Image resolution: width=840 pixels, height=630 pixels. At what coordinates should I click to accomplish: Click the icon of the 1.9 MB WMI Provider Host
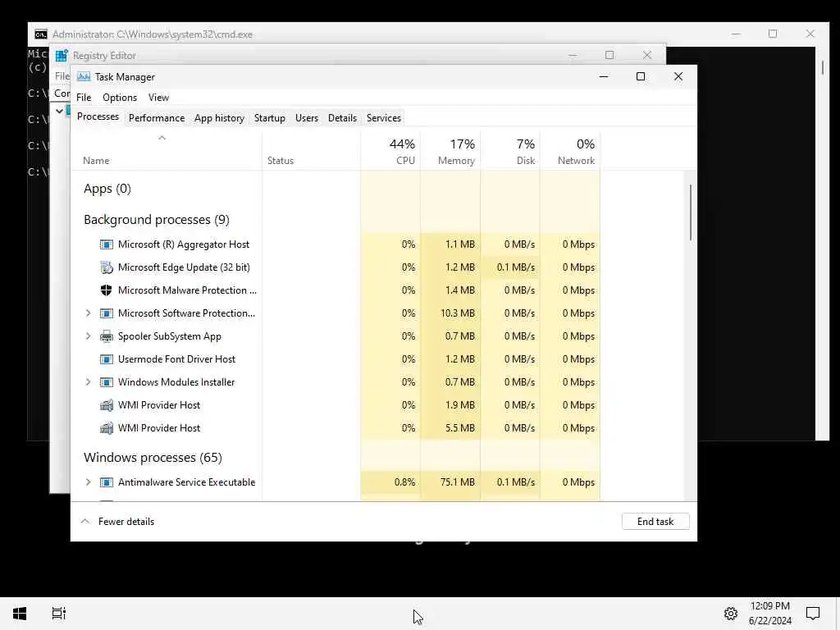[106, 405]
